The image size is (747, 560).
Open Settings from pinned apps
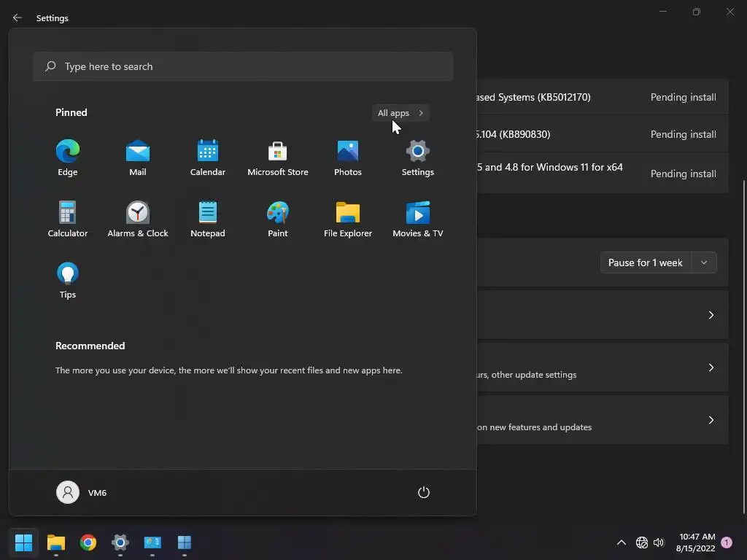pos(418,158)
